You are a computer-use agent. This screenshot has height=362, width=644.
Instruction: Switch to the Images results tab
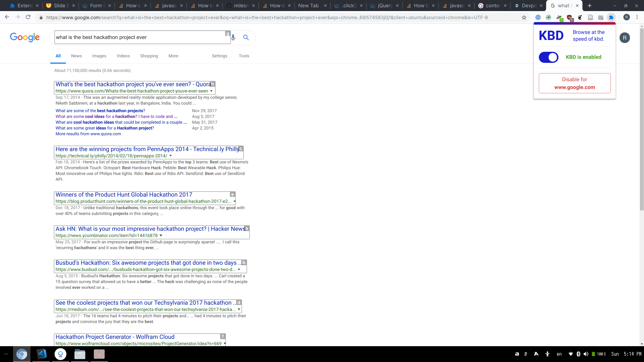(99, 56)
